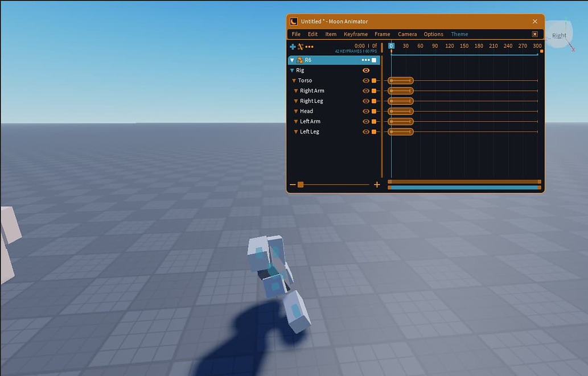Image resolution: width=588 pixels, height=376 pixels.
Task: Collapse the R6 track disclosure arrow
Action: pyautogui.click(x=291, y=60)
